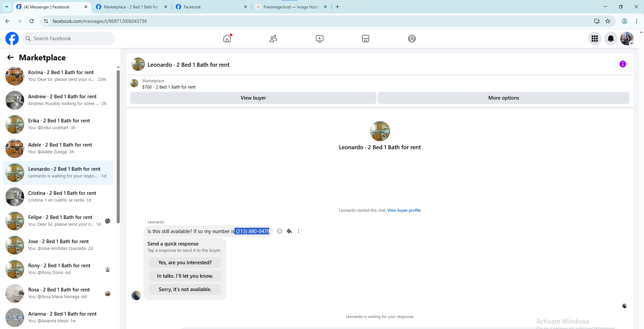The height and width of the screenshot is (329, 644).
Task: Open the Marketplace storefront icon
Action: [366, 39]
